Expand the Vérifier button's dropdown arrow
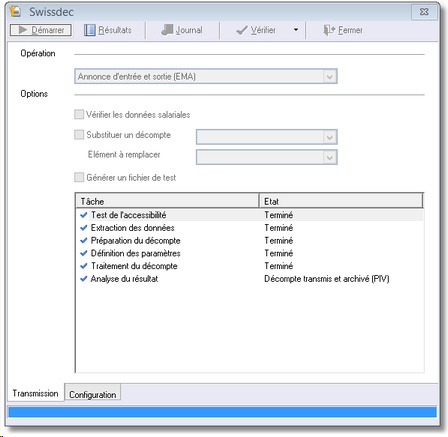 click(x=296, y=30)
